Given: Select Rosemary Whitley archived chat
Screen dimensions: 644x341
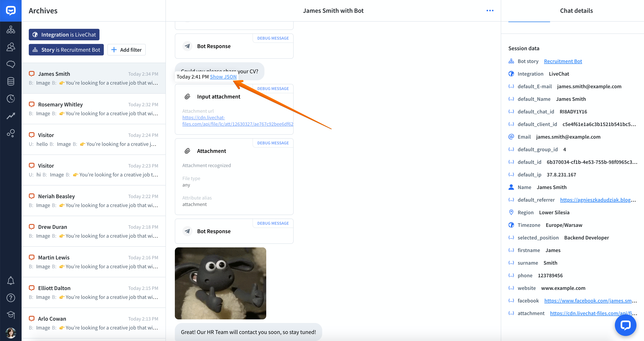Looking at the screenshot, I should (x=94, y=109).
